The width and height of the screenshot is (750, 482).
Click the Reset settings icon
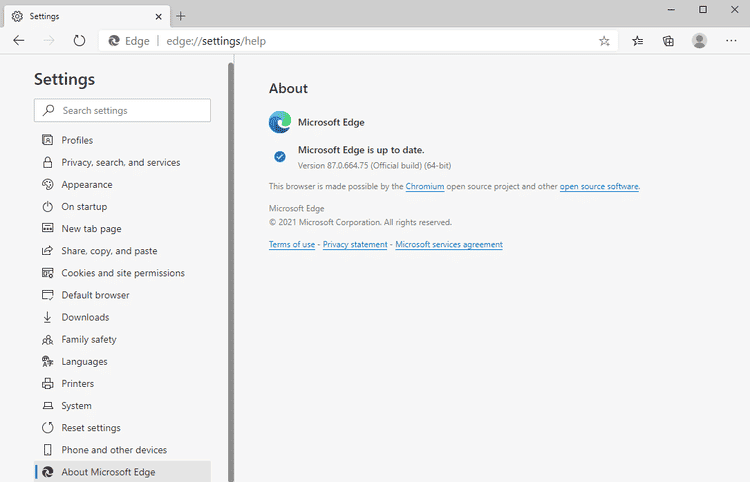point(47,427)
